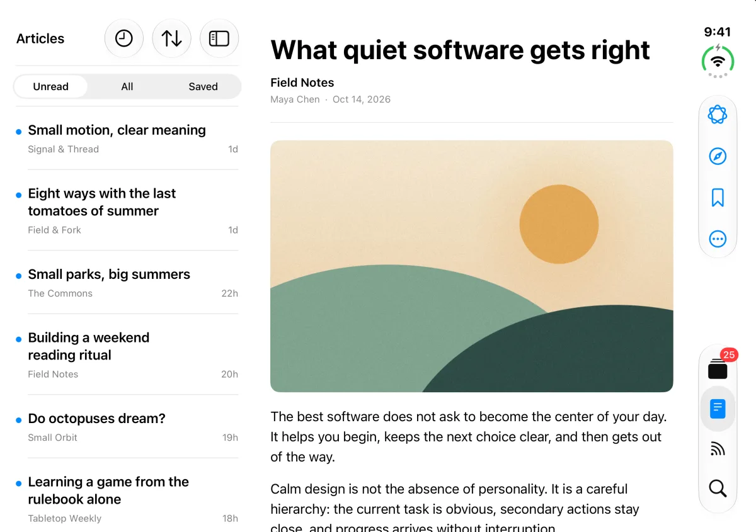The image size is (756, 532).
Task: Click the Oct 14, 2026 date
Action: pyautogui.click(x=362, y=99)
